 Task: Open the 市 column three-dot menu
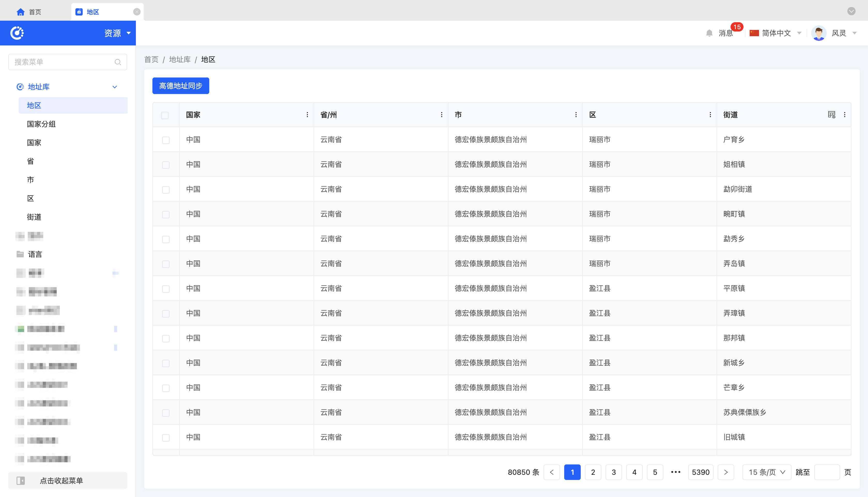(576, 115)
